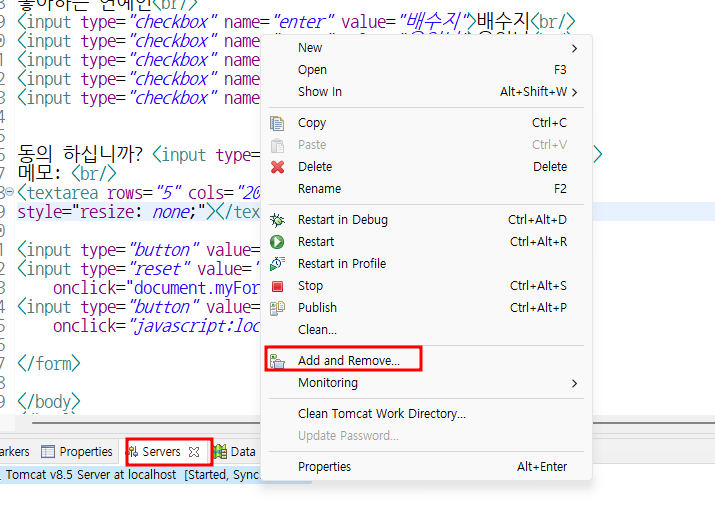This screenshot has height=525, width=715.
Task: Click the Publish icon
Action: [277, 308]
